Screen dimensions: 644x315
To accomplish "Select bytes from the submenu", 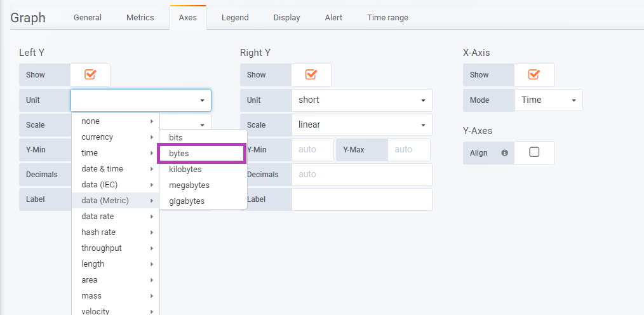I will (x=202, y=153).
